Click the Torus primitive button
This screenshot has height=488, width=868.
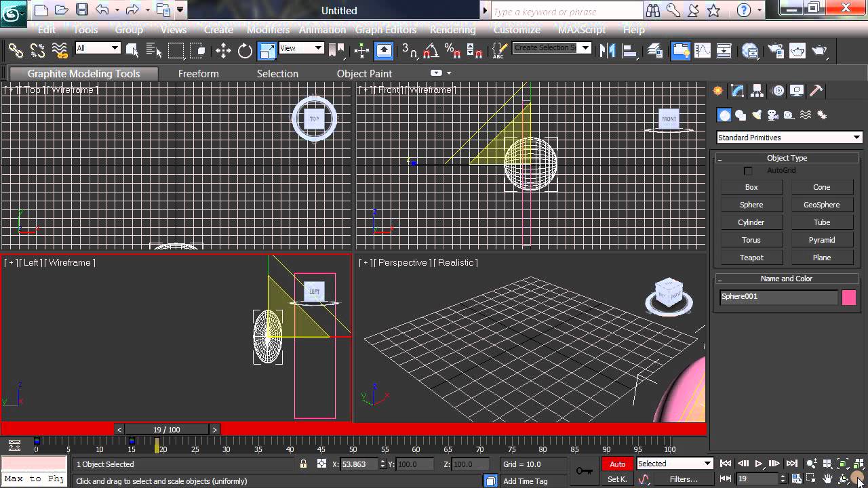[x=751, y=240]
